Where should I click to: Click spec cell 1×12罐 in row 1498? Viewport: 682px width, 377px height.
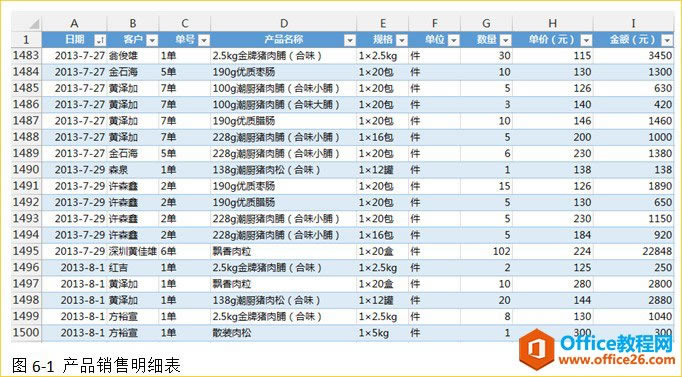click(x=383, y=300)
